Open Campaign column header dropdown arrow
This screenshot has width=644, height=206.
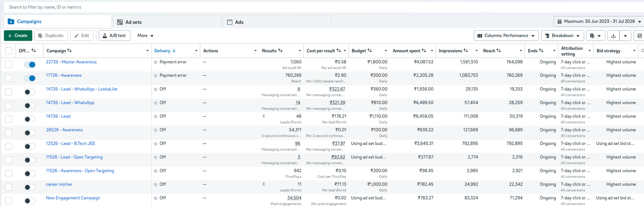point(147,51)
